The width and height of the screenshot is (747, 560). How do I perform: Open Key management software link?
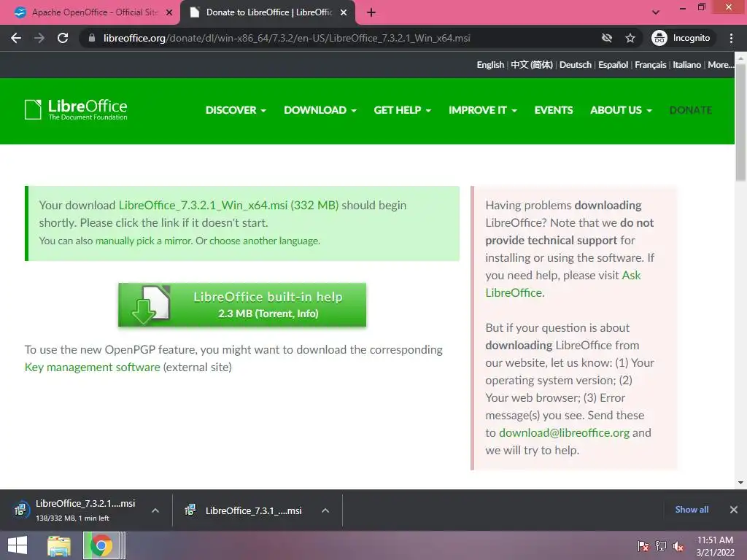tap(93, 367)
